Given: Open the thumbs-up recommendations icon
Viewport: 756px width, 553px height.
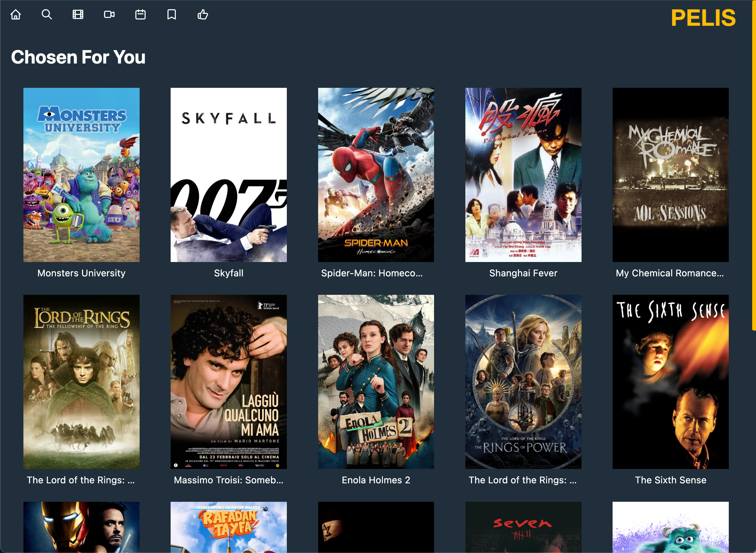Looking at the screenshot, I should 203,15.
